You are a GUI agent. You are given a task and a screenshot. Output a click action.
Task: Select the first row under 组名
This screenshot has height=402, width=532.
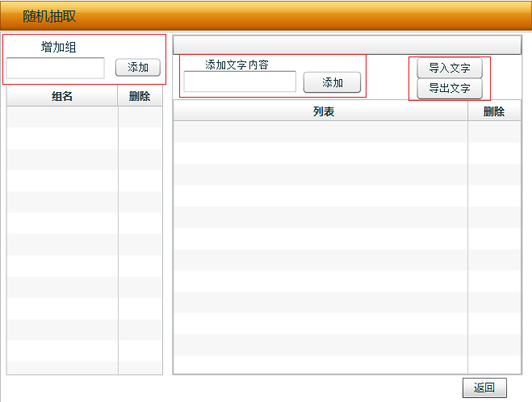[x=62, y=117]
